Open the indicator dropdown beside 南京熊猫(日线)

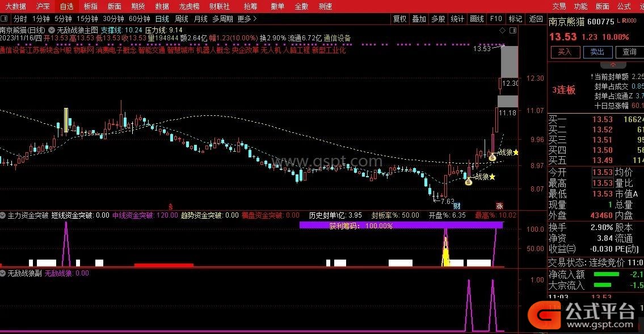52,30
